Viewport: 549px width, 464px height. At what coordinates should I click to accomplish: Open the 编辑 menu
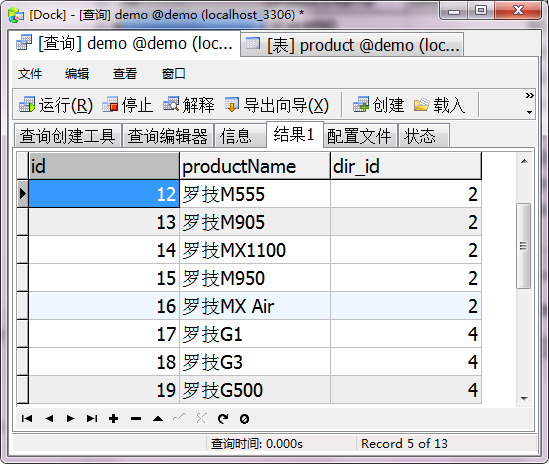coord(77,74)
